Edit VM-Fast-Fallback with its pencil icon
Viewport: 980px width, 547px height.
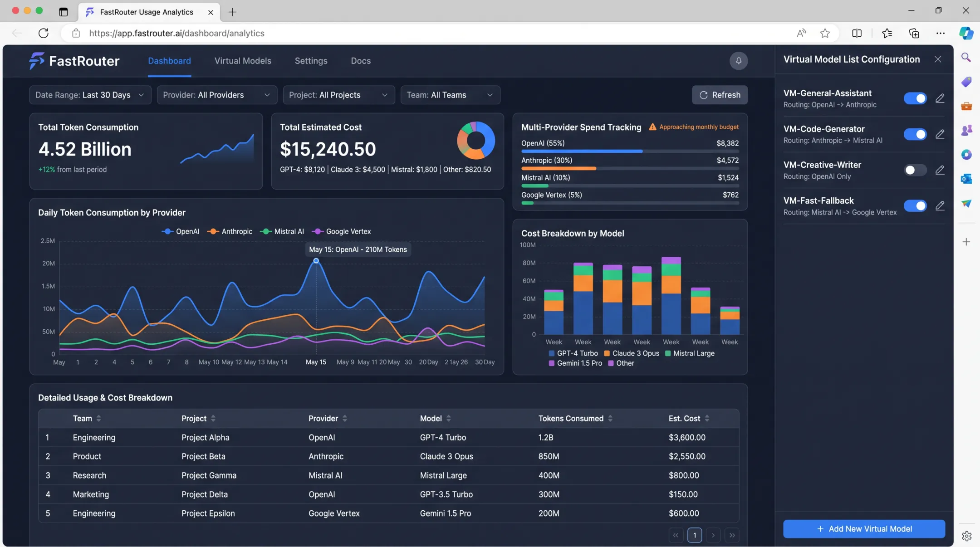pyautogui.click(x=940, y=205)
